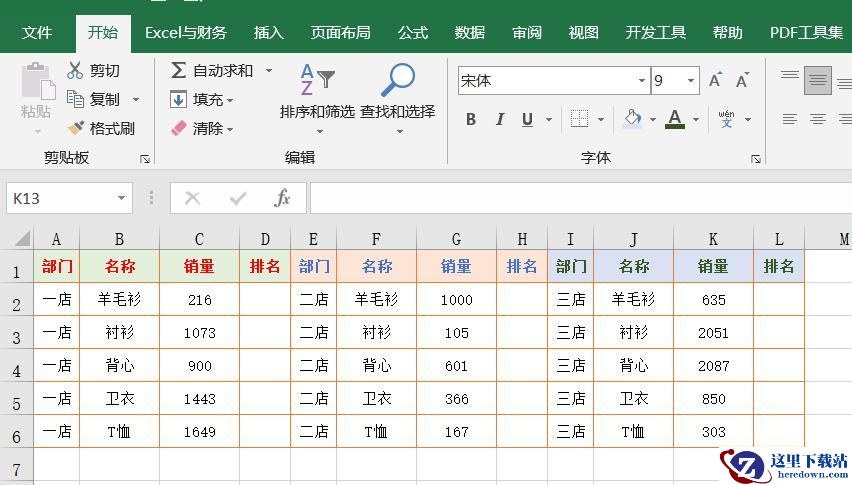Toggle middle vertical alignment

point(818,80)
